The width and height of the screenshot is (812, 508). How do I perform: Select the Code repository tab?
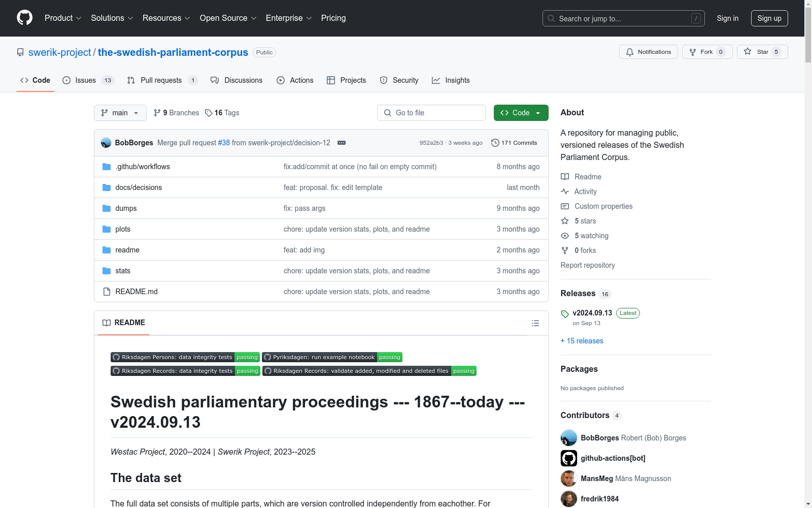click(x=36, y=80)
